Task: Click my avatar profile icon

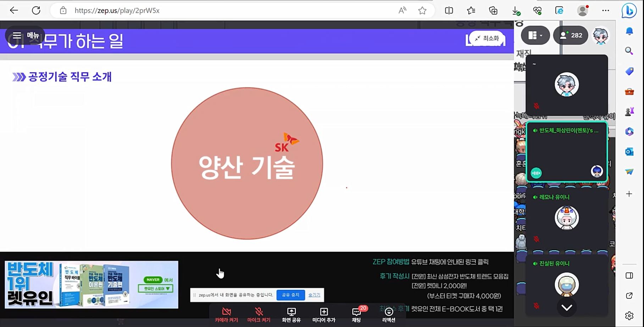Action: pos(600,36)
